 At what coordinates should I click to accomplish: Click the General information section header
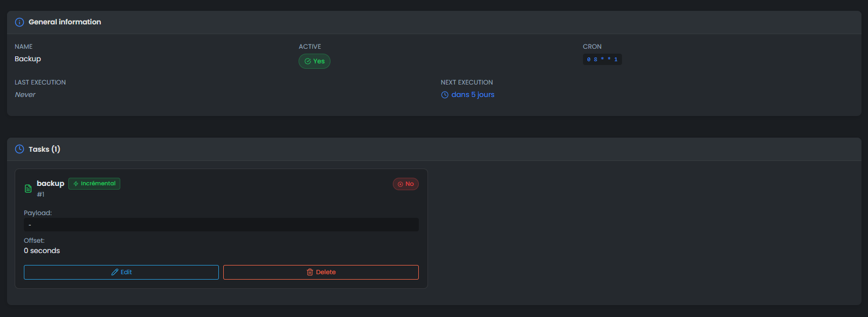click(64, 22)
